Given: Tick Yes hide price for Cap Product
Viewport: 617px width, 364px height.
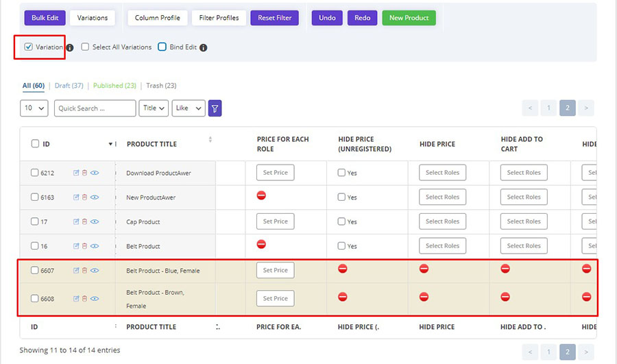Looking at the screenshot, I should click(x=341, y=221).
